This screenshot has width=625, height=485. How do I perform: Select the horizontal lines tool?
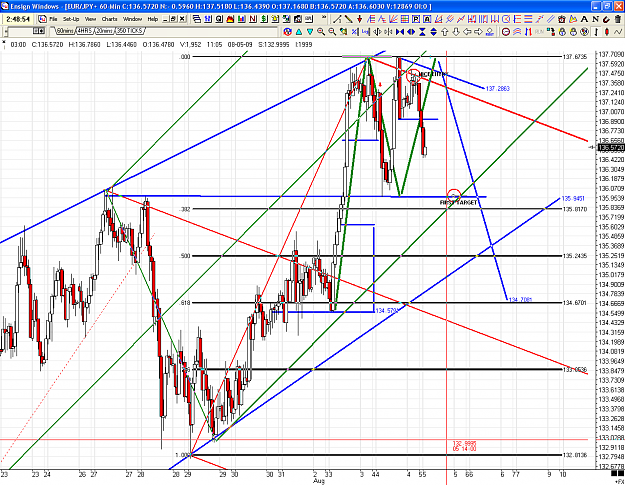click(x=528, y=19)
